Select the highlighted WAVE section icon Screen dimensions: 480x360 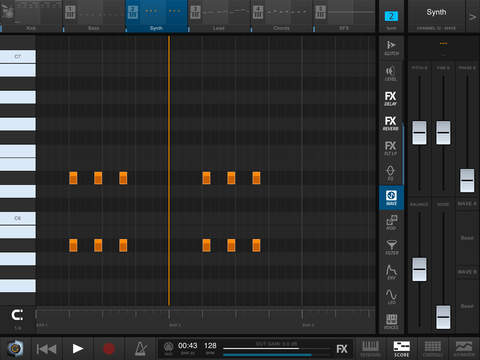coord(391,197)
